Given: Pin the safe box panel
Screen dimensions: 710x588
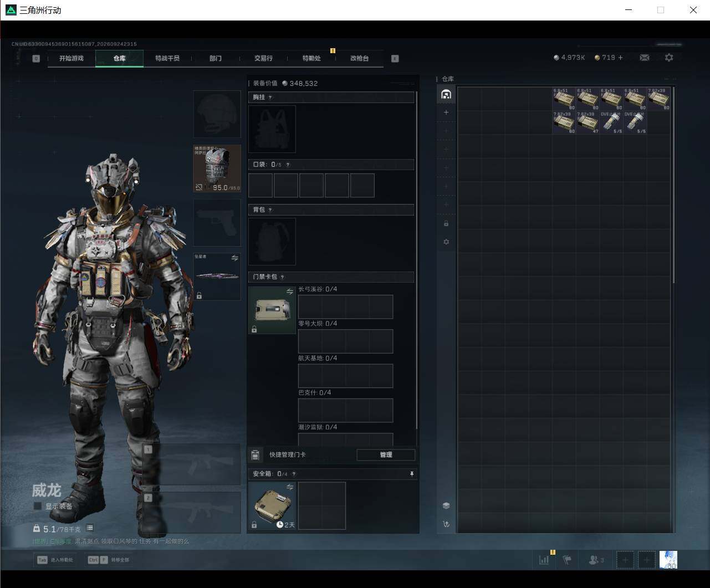Looking at the screenshot, I should [x=411, y=474].
